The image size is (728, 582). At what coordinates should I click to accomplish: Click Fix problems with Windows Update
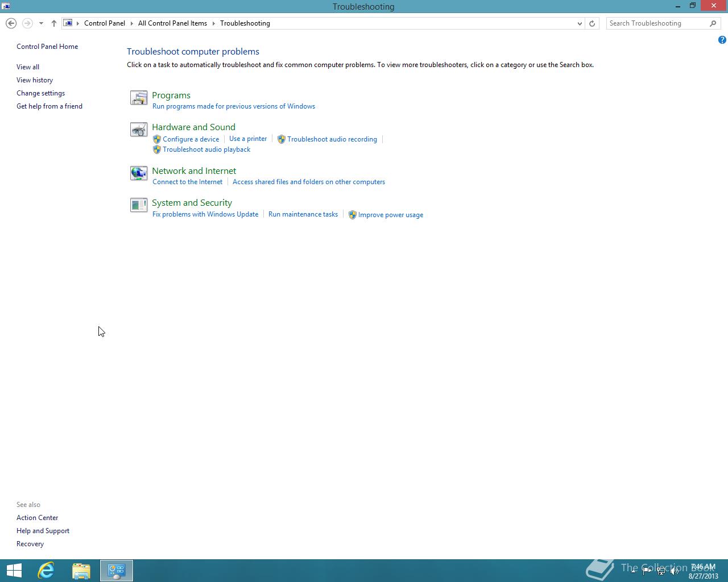[205, 214]
